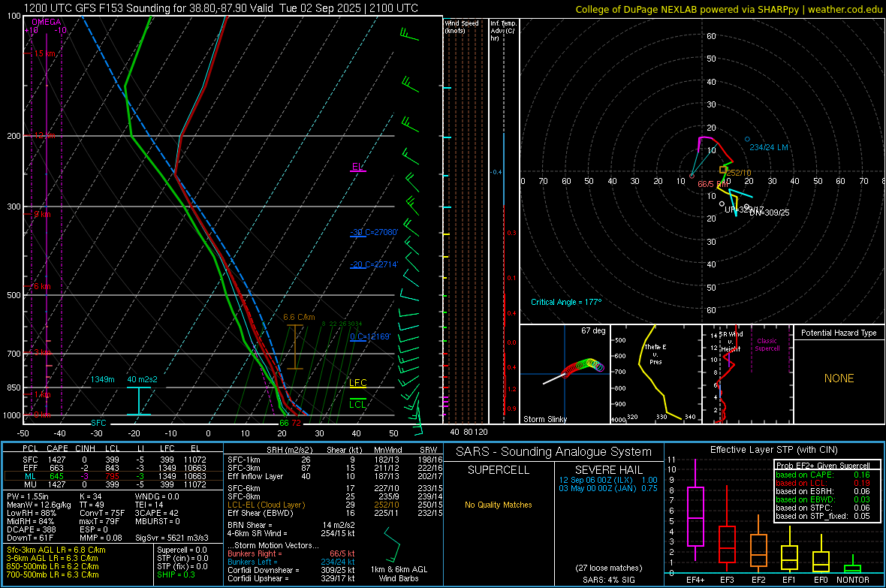Click the red 'Bunkers Right = 66/5 kt' line

click(291, 553)
